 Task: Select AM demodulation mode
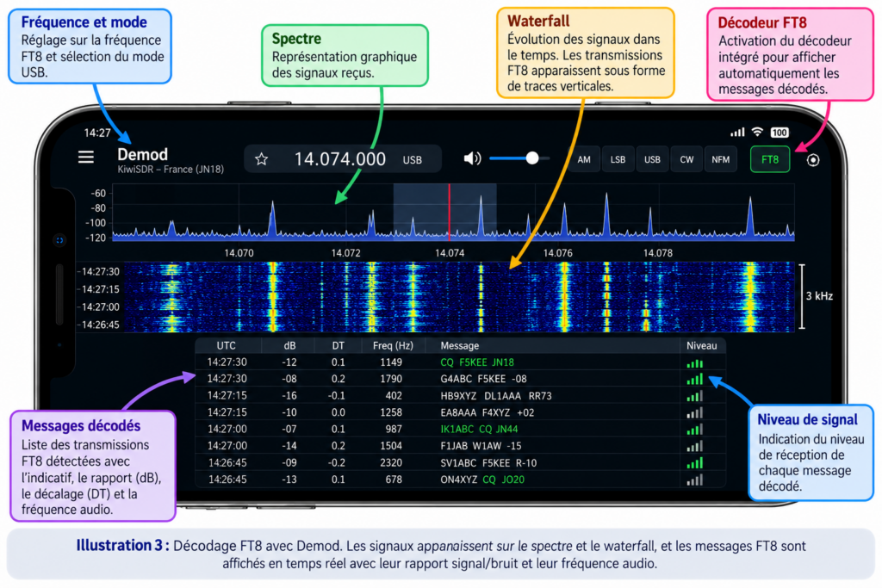584,159
